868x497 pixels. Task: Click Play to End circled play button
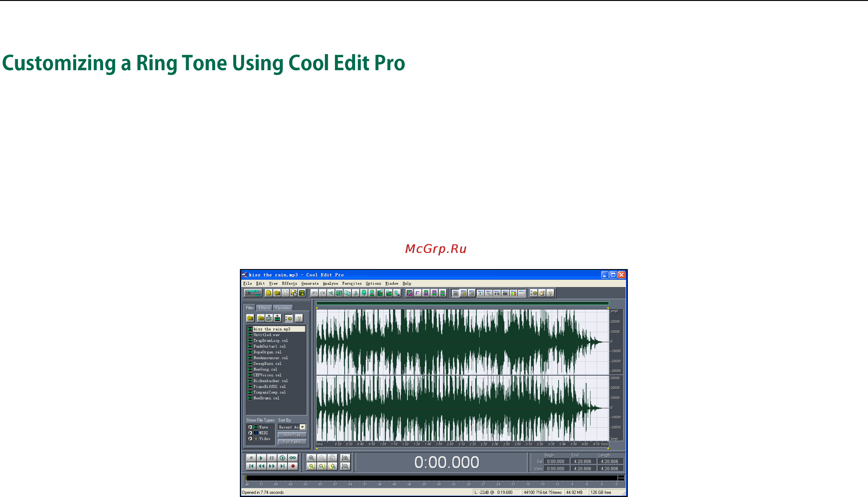[282, 458]
